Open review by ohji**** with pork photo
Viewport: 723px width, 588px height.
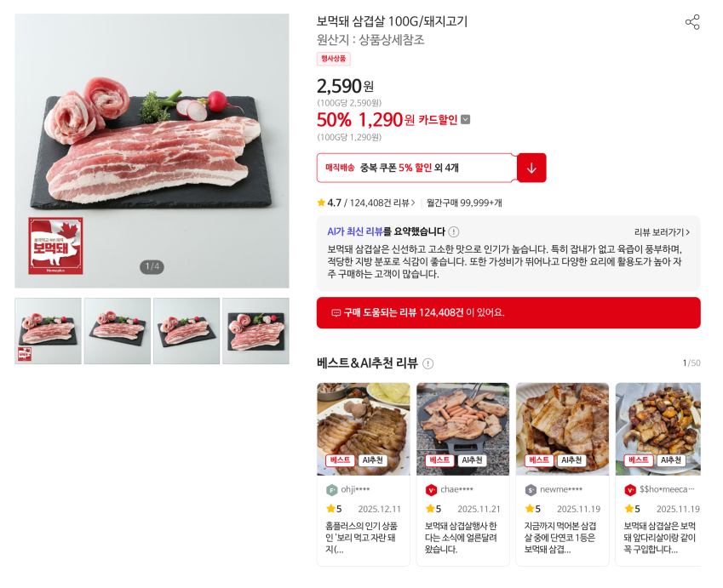coord(364,474)
